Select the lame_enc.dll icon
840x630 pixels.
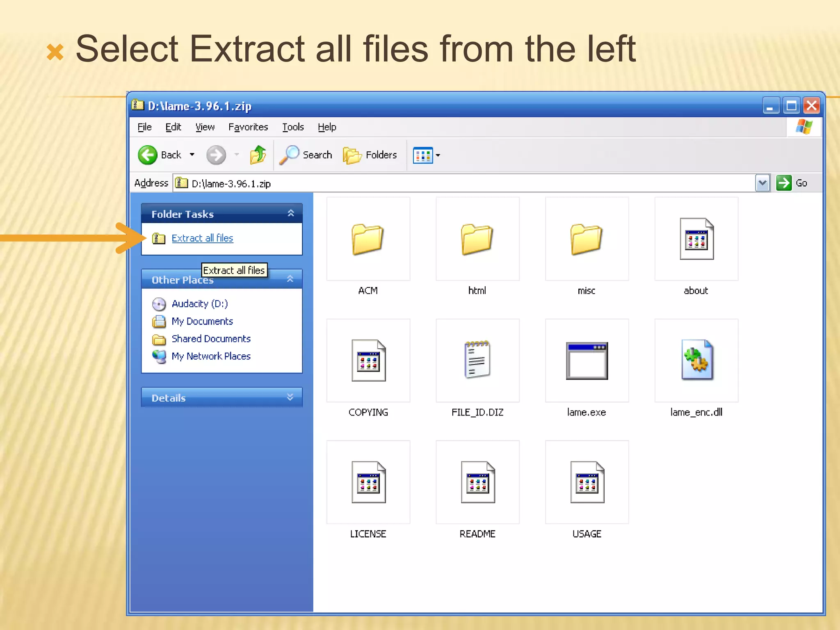click(697, 360)
